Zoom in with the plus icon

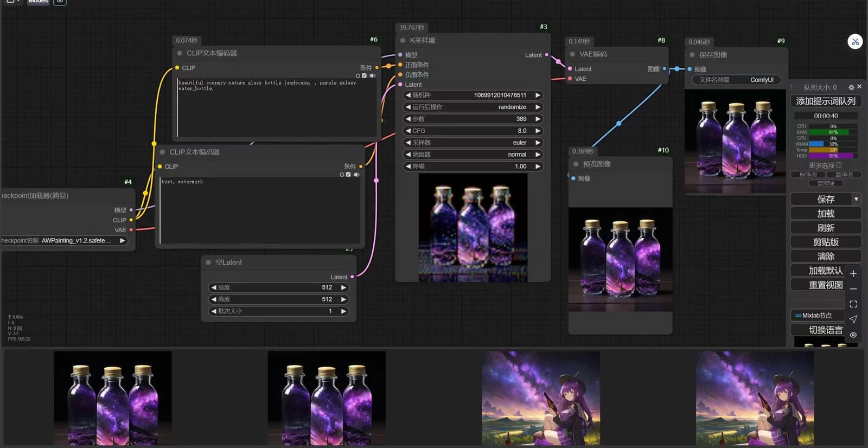(853, 273)
